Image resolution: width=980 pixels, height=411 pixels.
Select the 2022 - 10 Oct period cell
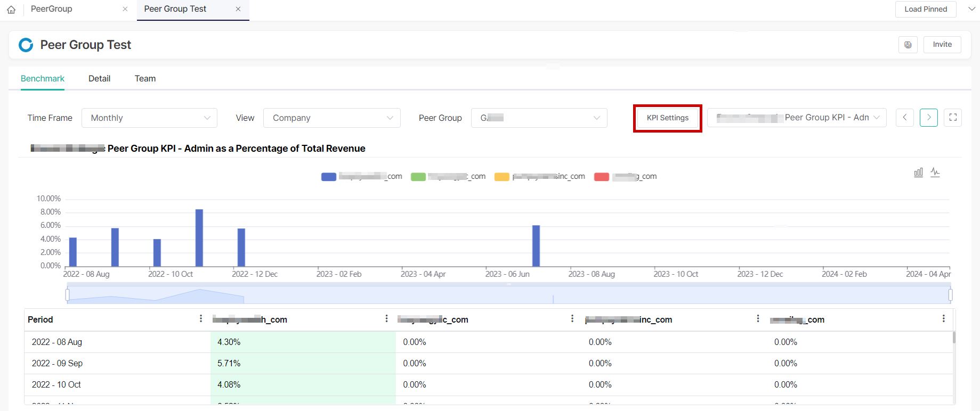117,385
